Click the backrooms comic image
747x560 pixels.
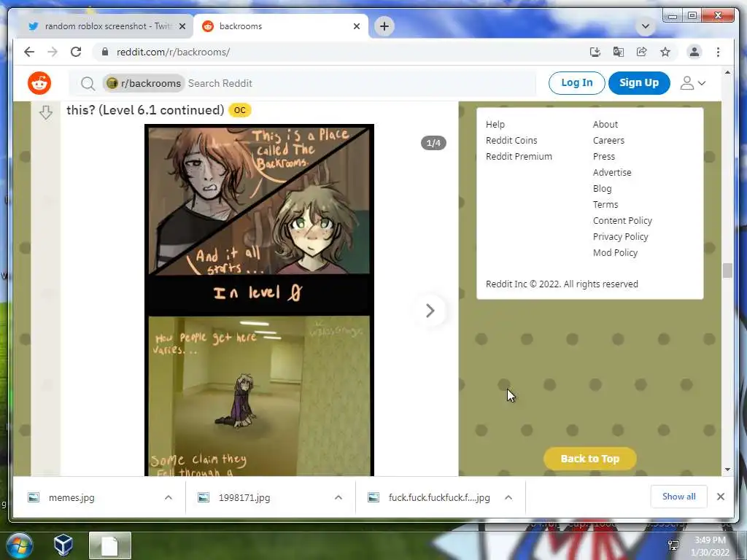(259, 300)
